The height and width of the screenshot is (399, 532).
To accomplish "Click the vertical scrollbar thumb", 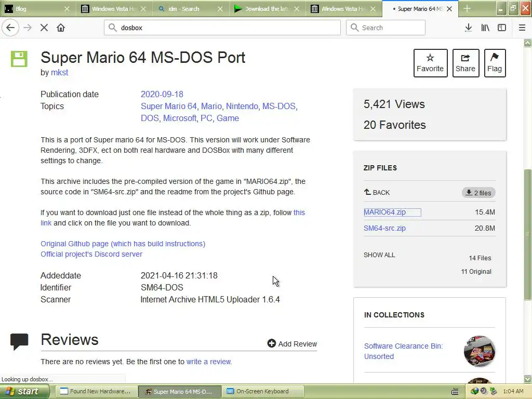I will (527, 234).
